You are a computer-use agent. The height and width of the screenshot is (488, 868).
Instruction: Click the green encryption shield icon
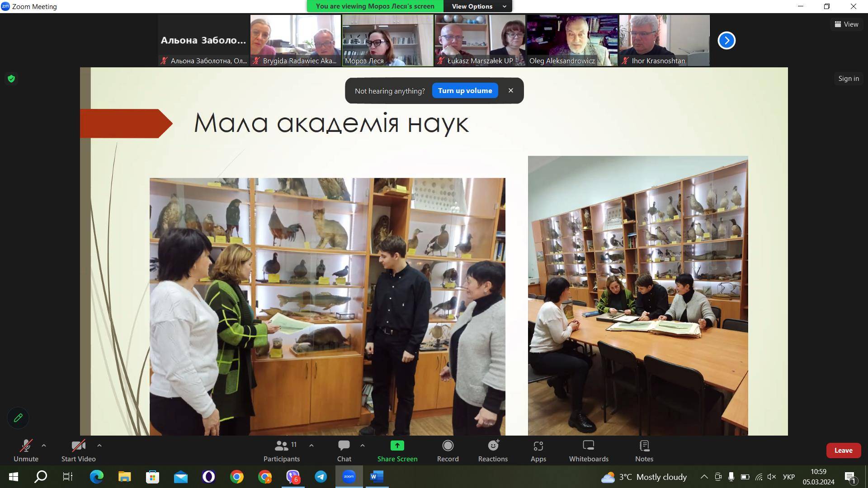point(11,79)
